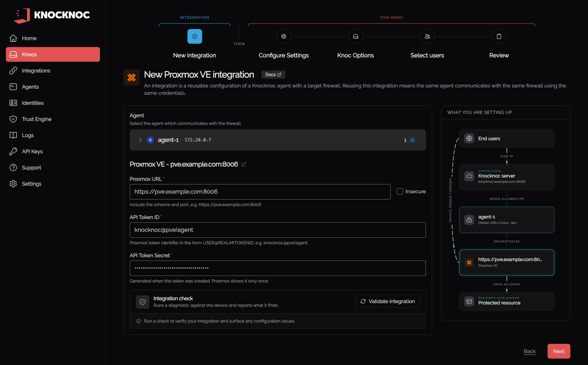Click the Integration check shield icon
Screen dimensions: 588x365
pyautogui.click(x=142, y=302)
